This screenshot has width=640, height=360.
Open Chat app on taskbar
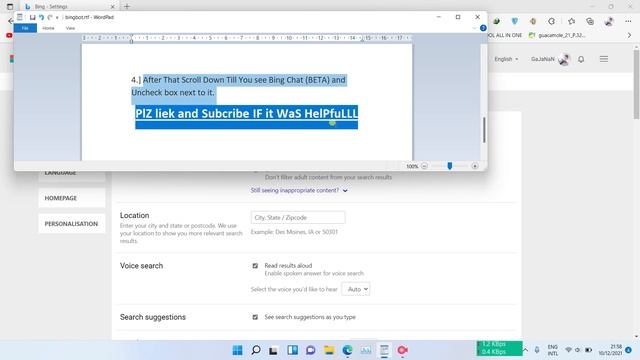tap(311, 350)
